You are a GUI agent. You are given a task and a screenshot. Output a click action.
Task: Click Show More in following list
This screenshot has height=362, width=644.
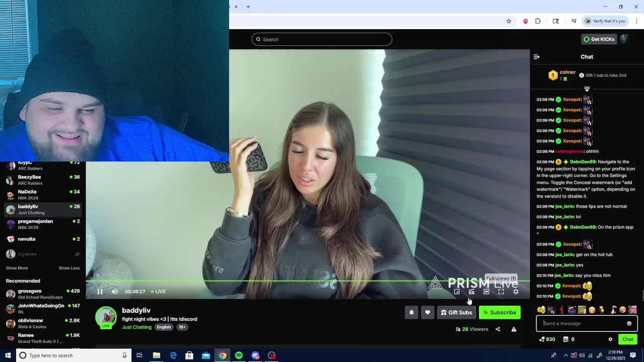point(17,268)
